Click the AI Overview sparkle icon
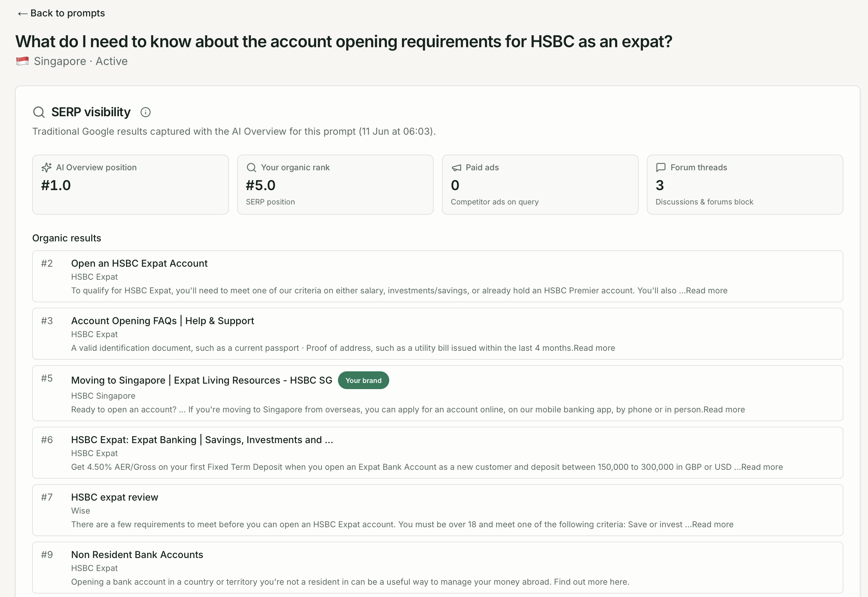The height and width of the screenshot is (597, 868). (46, 168)
